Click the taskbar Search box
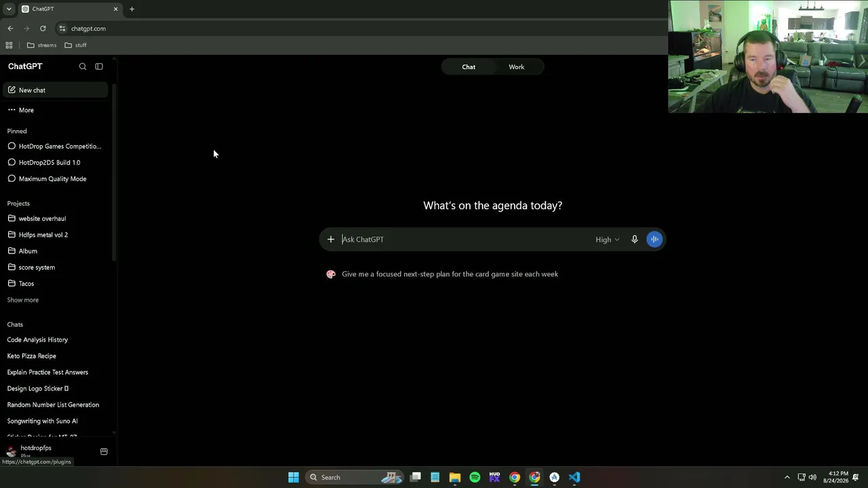Viewport: 868px width, 488px height. [x=354, y=477]
